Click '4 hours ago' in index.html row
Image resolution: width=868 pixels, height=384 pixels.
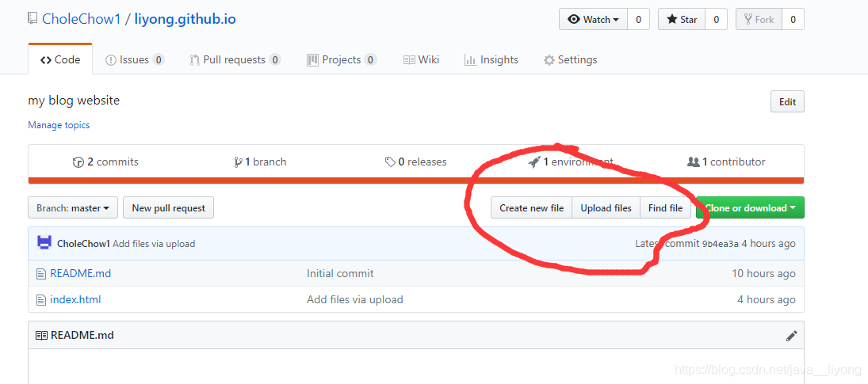[x=767, y=299]
